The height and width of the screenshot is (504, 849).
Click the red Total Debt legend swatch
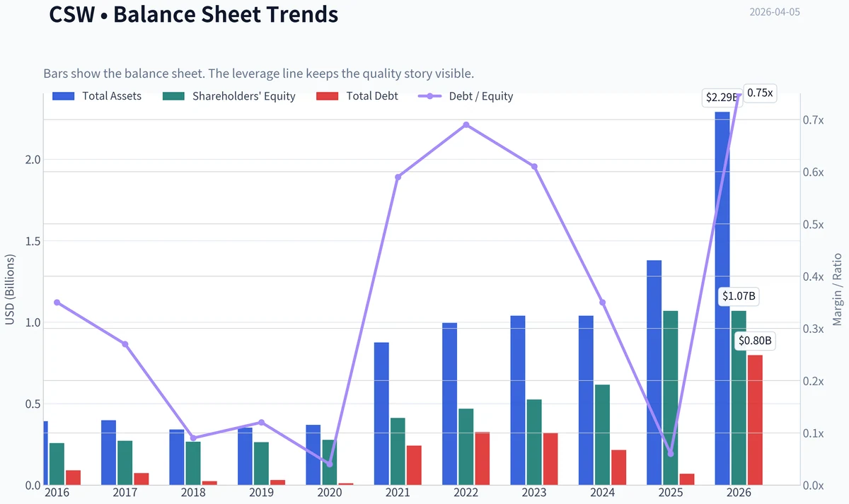[327, 96]
